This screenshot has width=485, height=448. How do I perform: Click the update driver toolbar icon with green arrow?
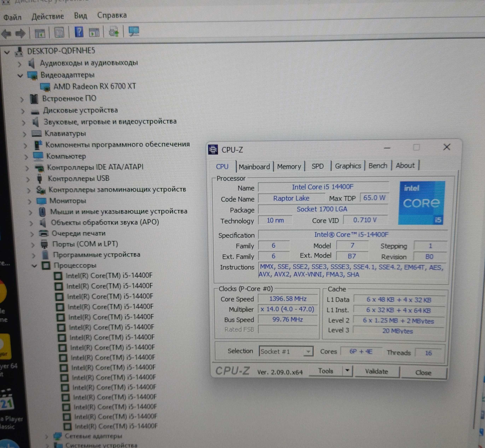[x=114, y=32]
